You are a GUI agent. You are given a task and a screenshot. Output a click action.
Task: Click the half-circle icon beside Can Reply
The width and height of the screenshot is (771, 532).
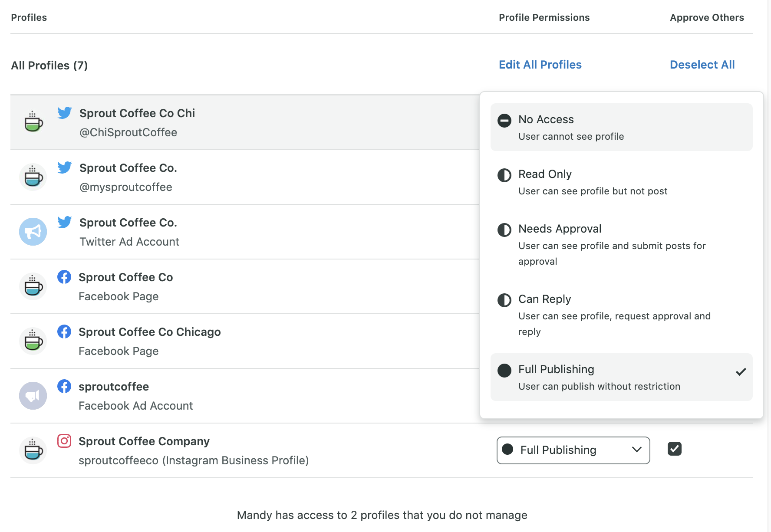pos(504,300)
